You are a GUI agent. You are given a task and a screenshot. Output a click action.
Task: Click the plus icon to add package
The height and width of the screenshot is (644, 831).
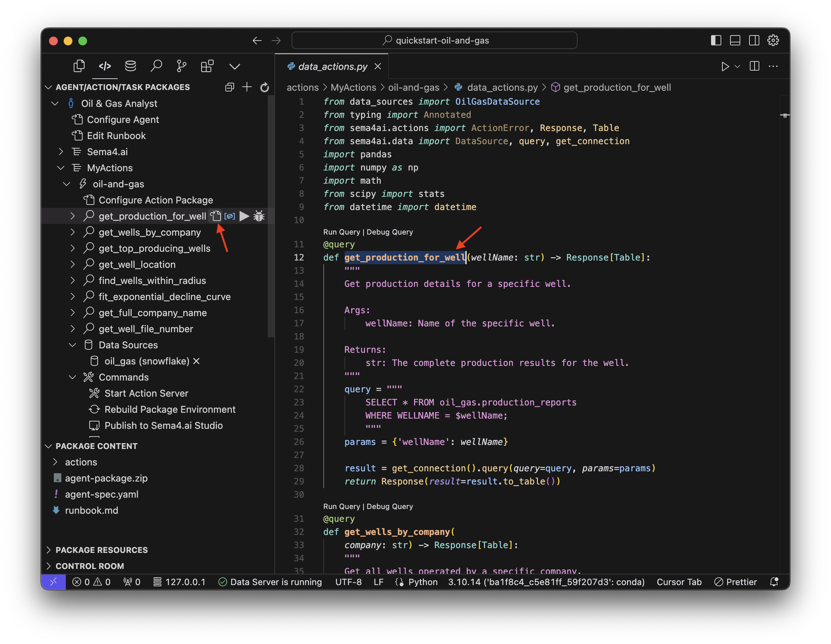point(247,87)
